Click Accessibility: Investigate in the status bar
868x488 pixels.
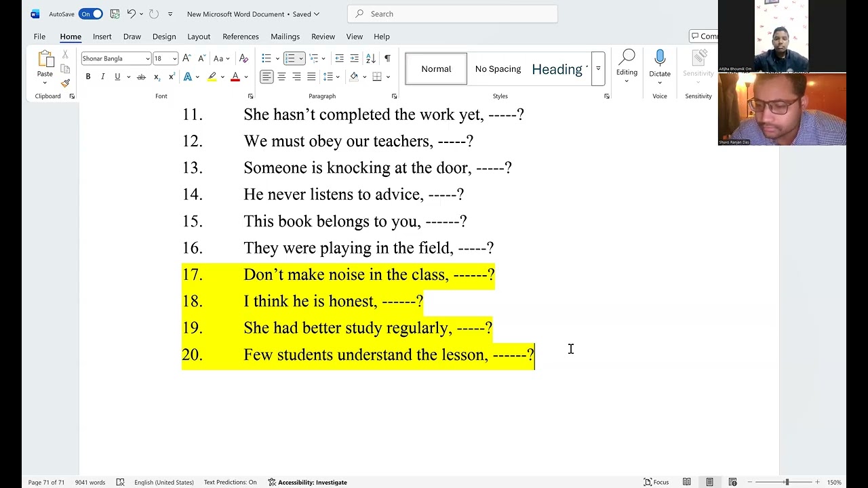pos(307,482)
